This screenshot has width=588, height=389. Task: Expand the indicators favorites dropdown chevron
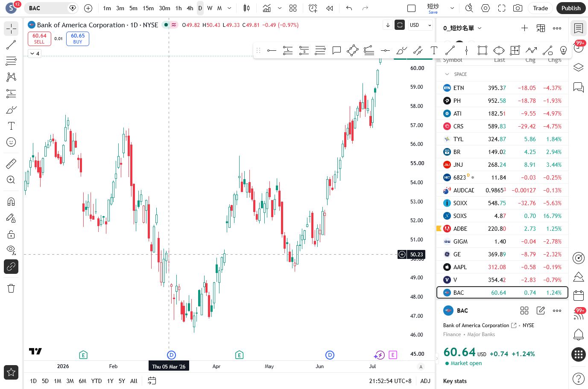[x=280, y=8]
